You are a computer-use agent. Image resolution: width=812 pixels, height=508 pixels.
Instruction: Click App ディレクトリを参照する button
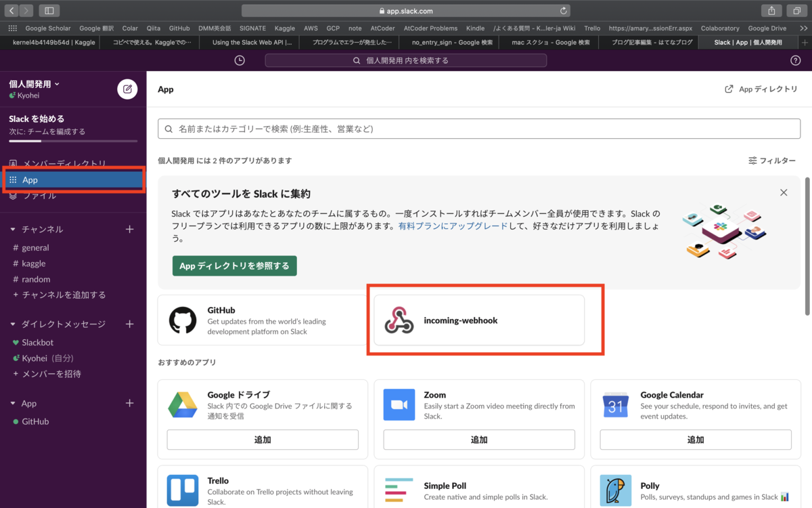pos(234,266)
